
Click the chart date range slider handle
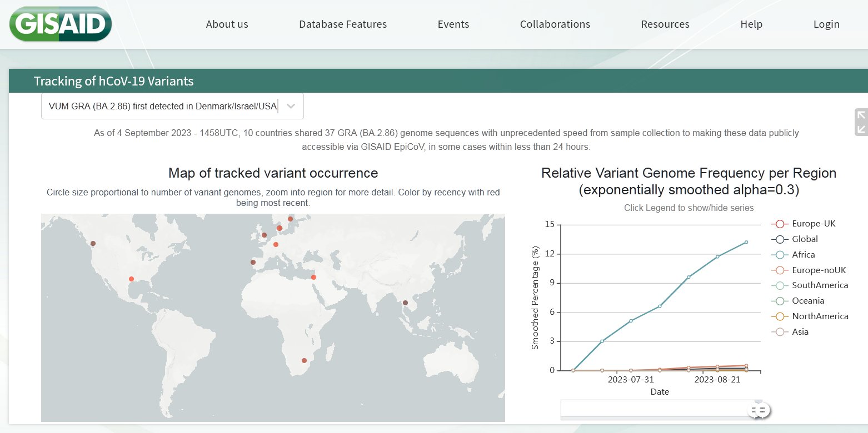[758, 410]
